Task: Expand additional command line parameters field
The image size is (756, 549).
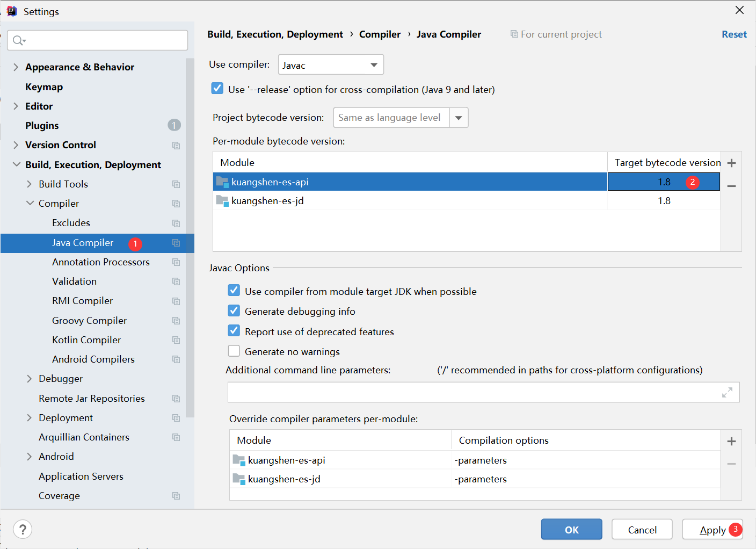Action: point(727,393)
